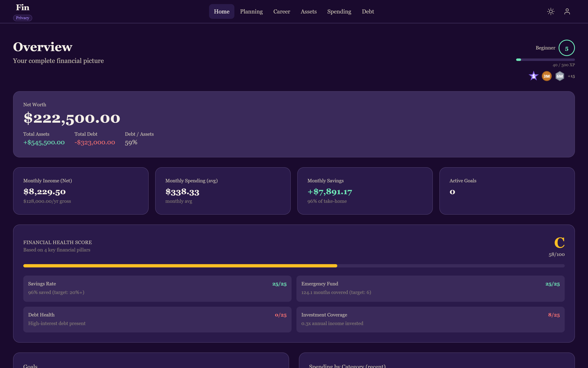
Task: Click the C health grade letter
Action: (559, 243)
